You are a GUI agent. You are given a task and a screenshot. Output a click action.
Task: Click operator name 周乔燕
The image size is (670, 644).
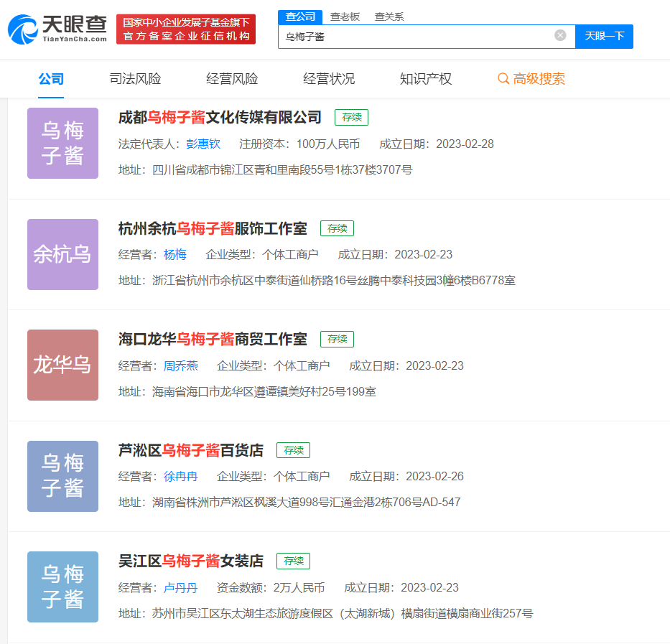[x=180, y=365]
